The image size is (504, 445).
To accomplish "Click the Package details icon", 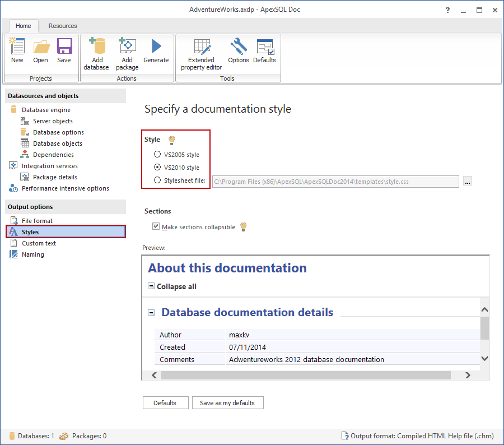I will click(x=25, y=177).
